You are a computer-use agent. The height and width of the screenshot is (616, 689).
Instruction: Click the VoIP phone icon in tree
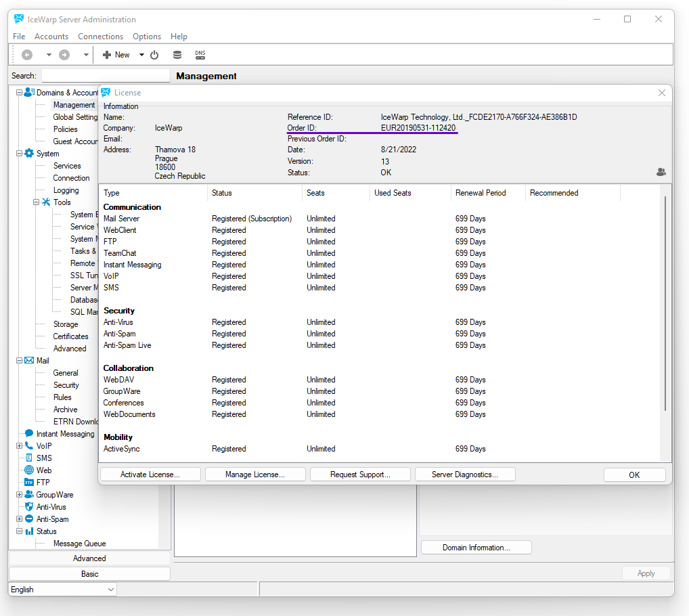click(x=29, y=445)
